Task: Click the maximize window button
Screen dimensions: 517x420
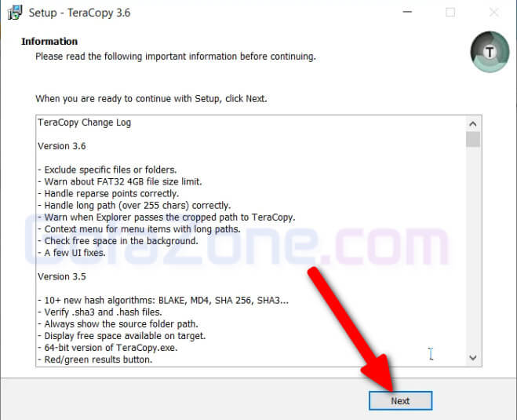Action: [450, 13]
